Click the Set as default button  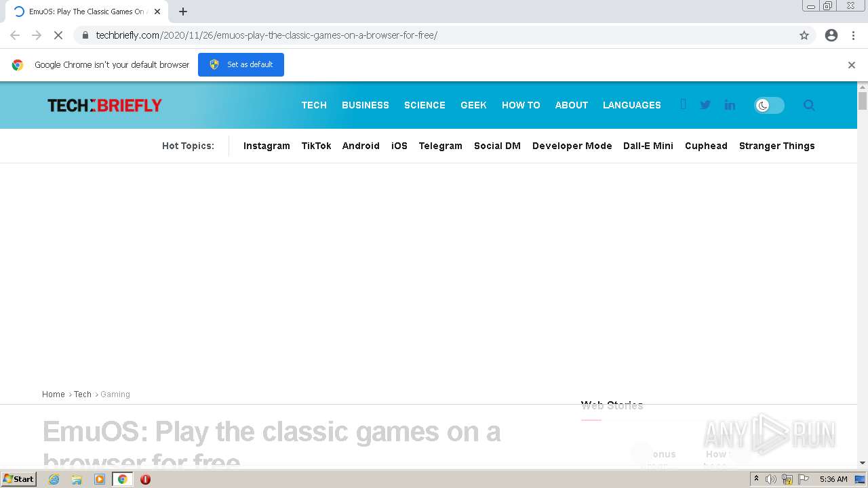coord(241,64)
